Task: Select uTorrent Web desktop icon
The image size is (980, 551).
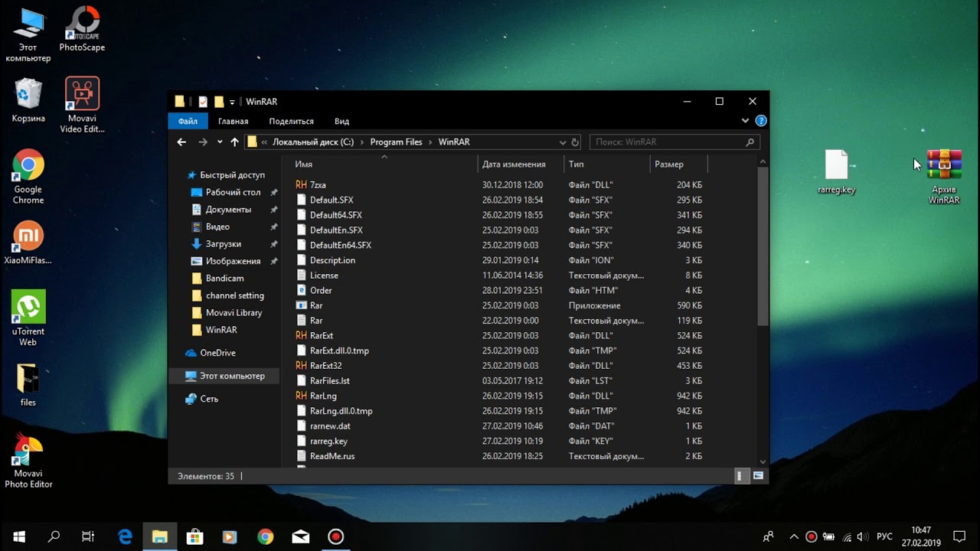Action: [28, 318]
